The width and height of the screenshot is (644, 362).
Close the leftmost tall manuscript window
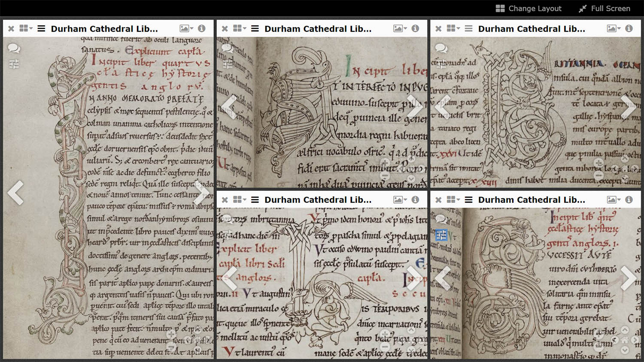tap(11, 29)
